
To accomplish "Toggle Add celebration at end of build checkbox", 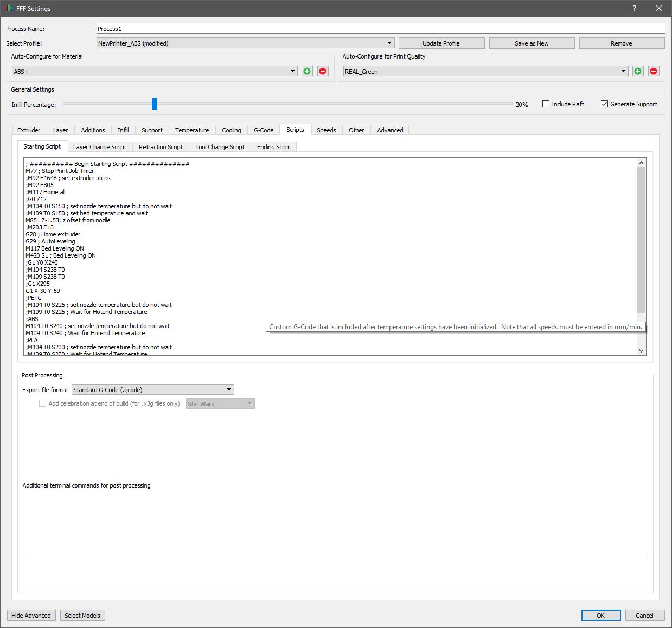I will point(42,403).
